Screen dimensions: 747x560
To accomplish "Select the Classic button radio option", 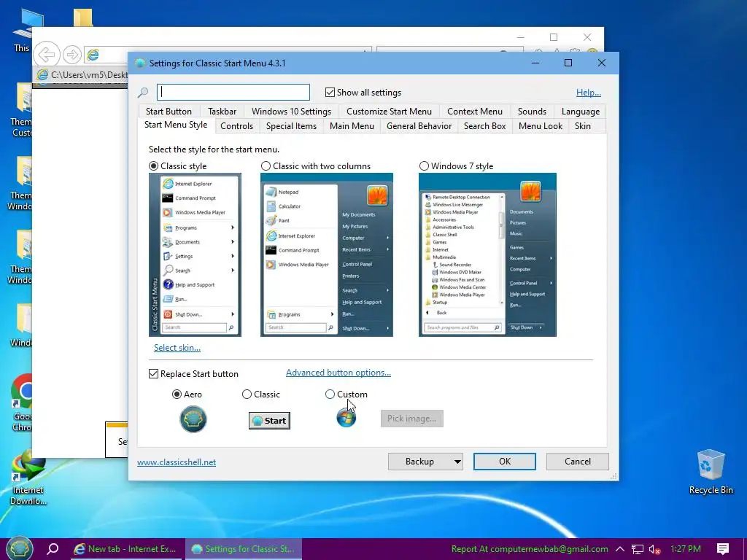I will (x=247, y=394).
